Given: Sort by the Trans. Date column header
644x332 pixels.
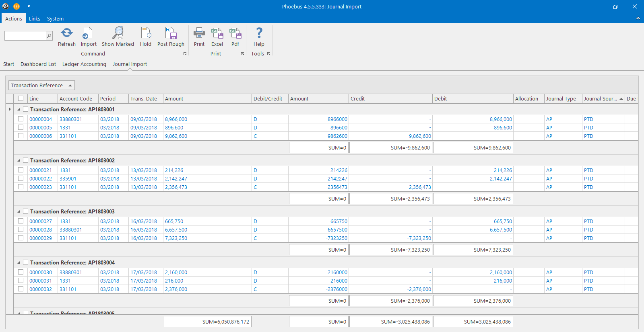Looking at the screenshot, I should pyautogui.click(x=146, y=98).
